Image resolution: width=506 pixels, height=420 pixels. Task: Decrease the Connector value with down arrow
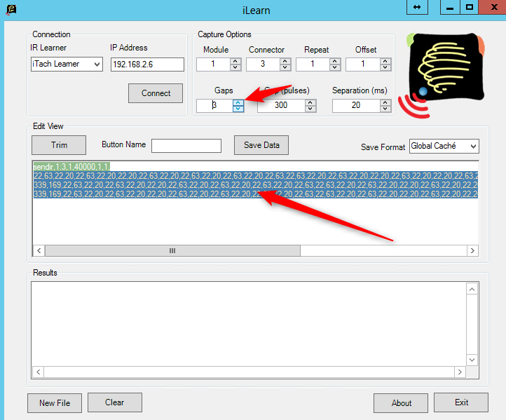[x=285, y=67]
